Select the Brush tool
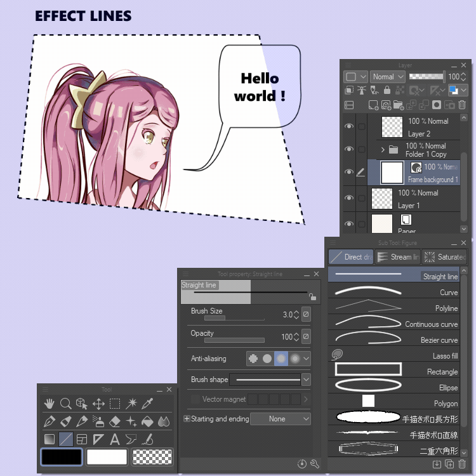The height and width of the screenshot is (476, 476). tap(82, 421)
